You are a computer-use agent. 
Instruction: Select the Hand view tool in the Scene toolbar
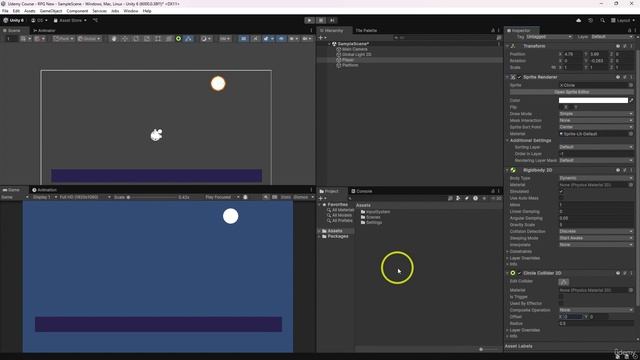[x=114, y=39]
